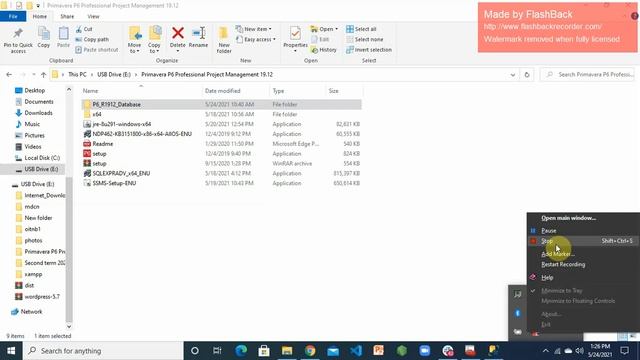Click the Rename icon
The width and height of the screenshot is (640, 360).
tap(199, 33)
